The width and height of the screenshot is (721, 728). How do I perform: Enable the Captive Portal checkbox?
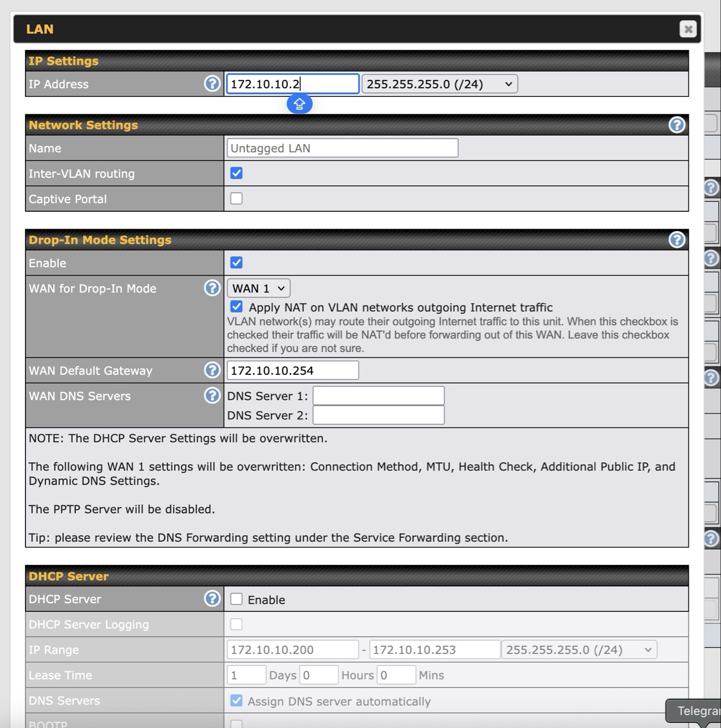236,199
